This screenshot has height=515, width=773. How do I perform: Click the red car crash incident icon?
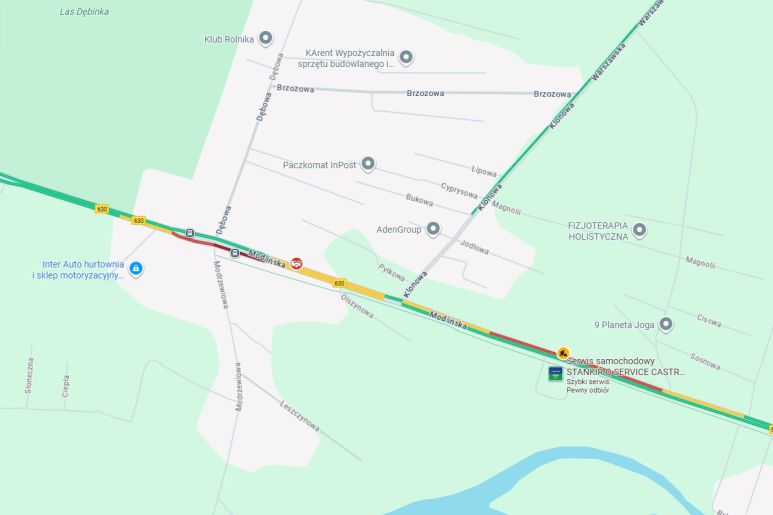(296, 264)
